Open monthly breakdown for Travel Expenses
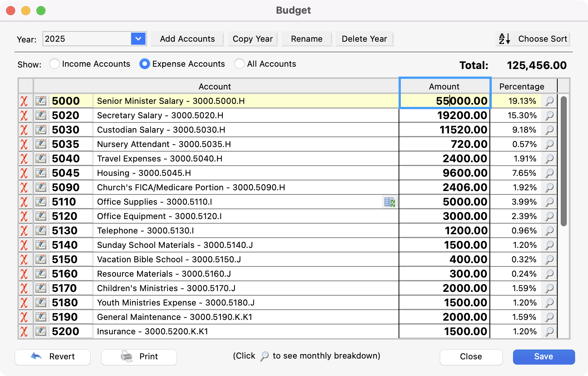Viewport: 588px width, 376px height. 549,159
